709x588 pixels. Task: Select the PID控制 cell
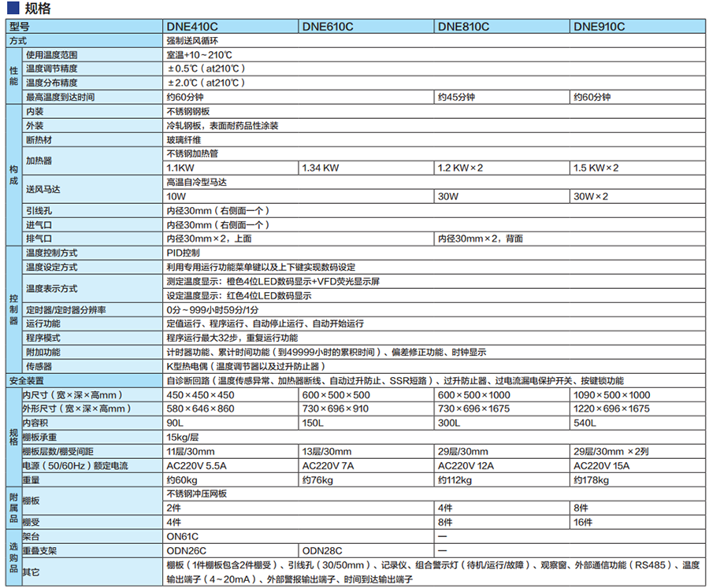[x=184, y=253]
